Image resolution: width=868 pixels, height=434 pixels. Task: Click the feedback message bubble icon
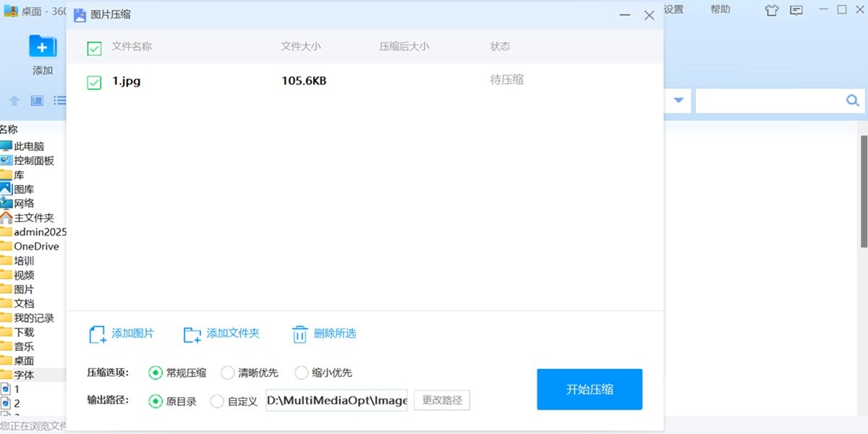coord(797,9)
